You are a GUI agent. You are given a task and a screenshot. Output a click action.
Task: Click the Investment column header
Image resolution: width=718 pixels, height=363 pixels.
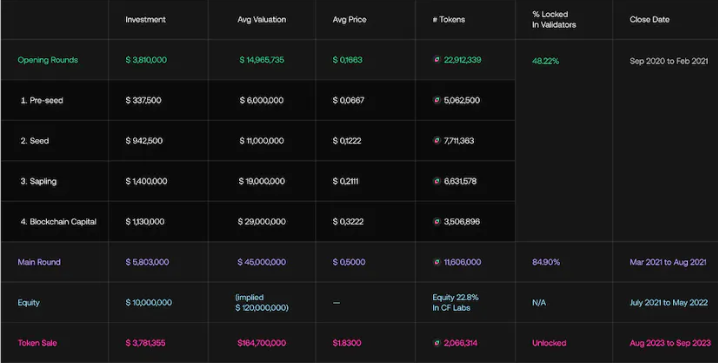coord(146,20)
